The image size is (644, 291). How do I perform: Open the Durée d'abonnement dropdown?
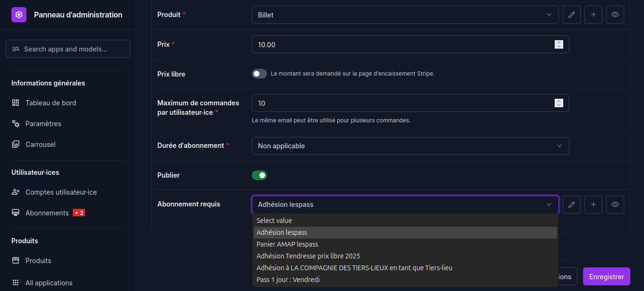click(410, 146)
